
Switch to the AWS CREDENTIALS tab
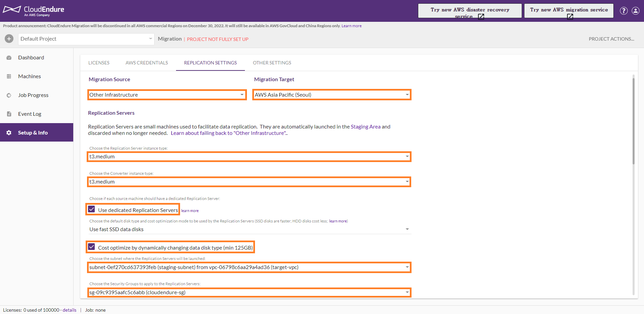click(x=147, y=63)
